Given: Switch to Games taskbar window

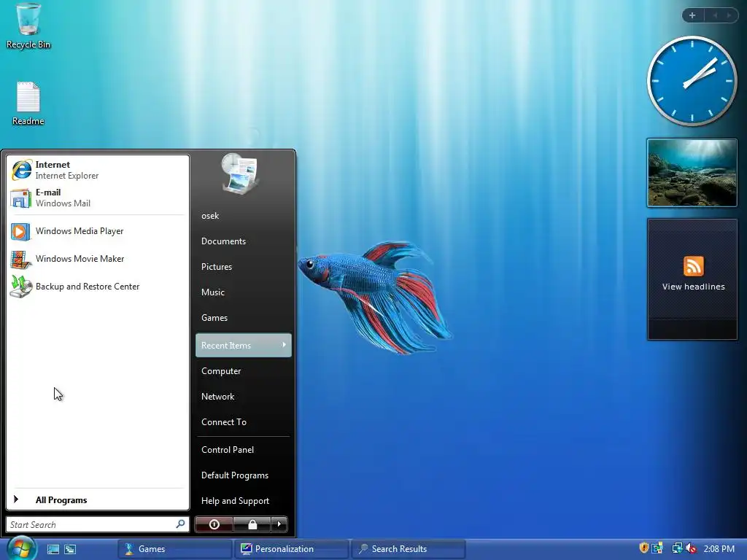Looking at the screenshot, I should [x=175, y=549].
